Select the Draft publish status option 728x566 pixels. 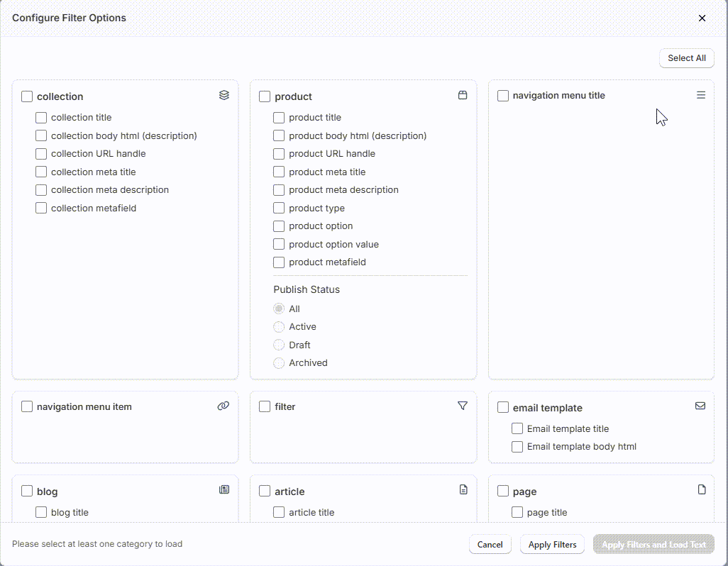[x=279, y=345]
